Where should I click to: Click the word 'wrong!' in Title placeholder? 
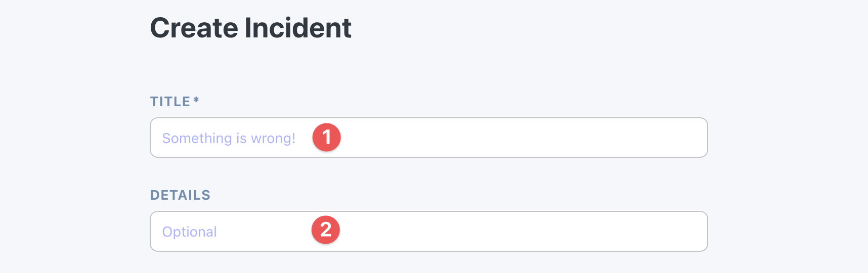pyautogui.click(x=273, y=138)
